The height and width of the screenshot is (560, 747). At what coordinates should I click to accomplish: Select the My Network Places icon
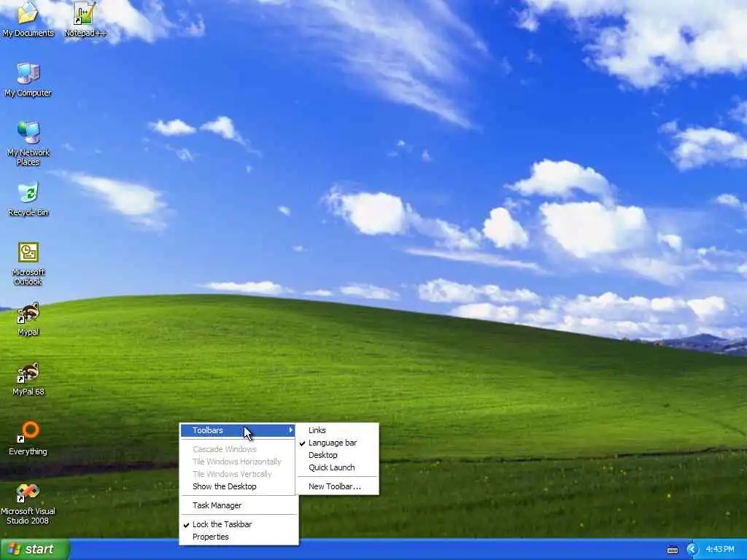28,144
